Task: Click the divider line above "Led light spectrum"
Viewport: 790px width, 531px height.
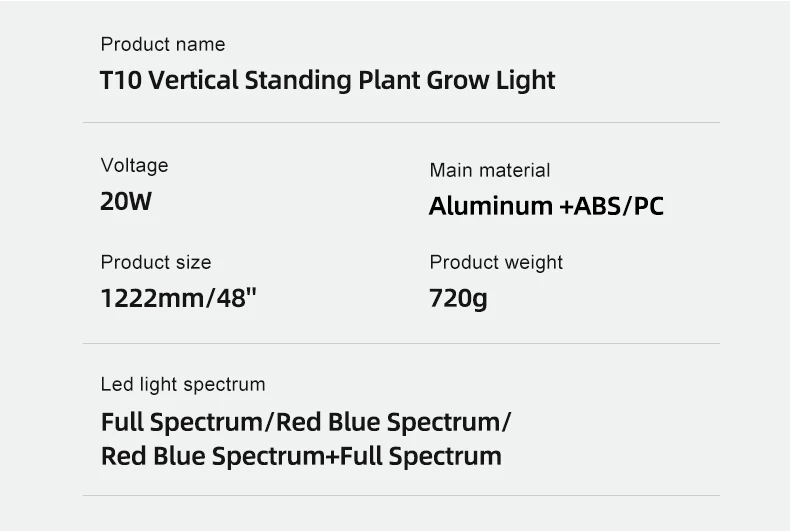Action: pyautogui.click(x=401, y=344)
